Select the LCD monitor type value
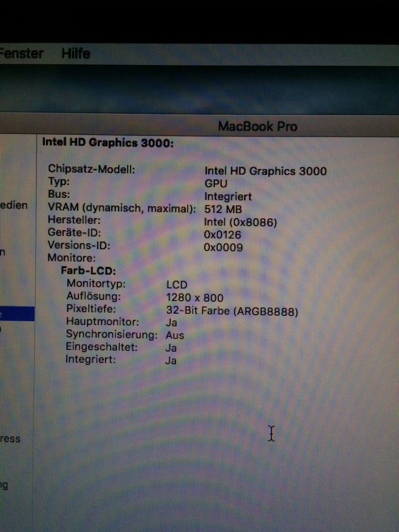399x532 pixels. (176, 285)
